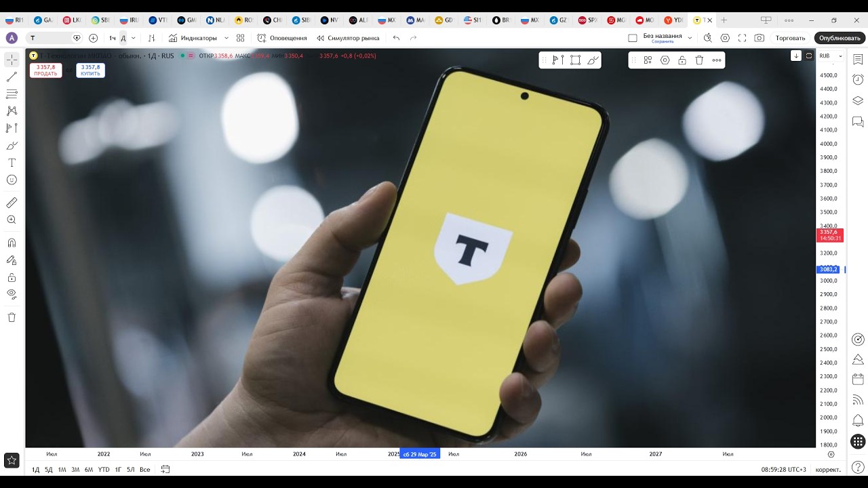Delete selected drawing via floating toolbar trash
The height and width of the screenshot is (488, 868).
tap(699, 60)
